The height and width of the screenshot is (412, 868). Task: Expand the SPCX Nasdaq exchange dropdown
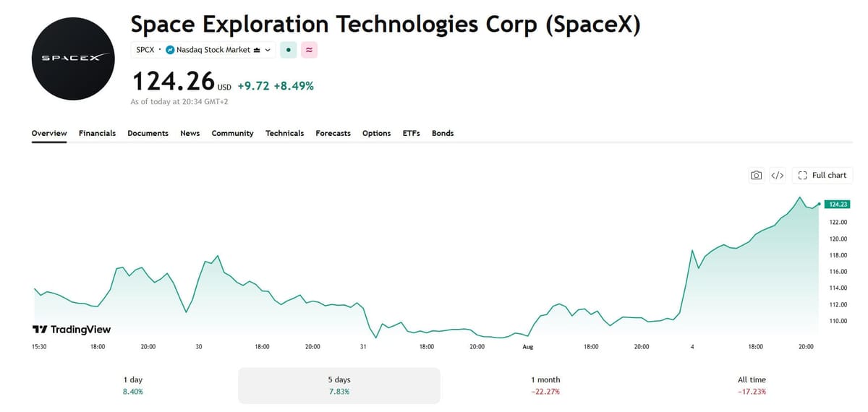click(x=203, y=50)
